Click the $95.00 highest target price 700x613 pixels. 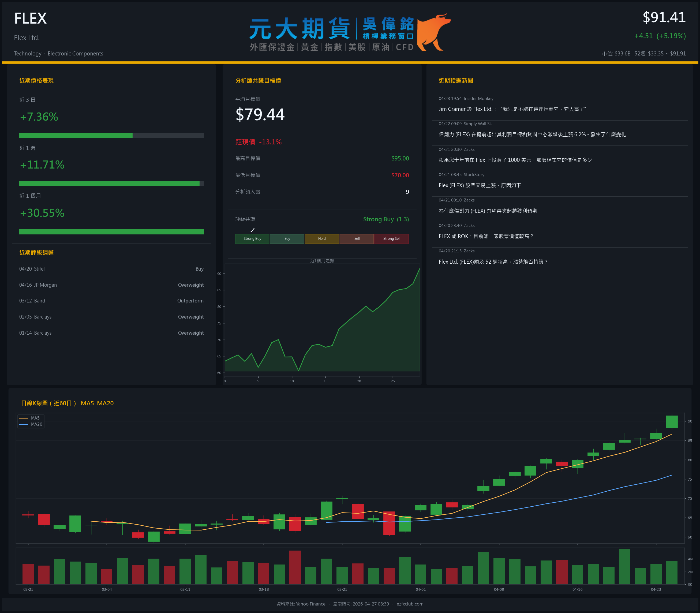[400, 158]
